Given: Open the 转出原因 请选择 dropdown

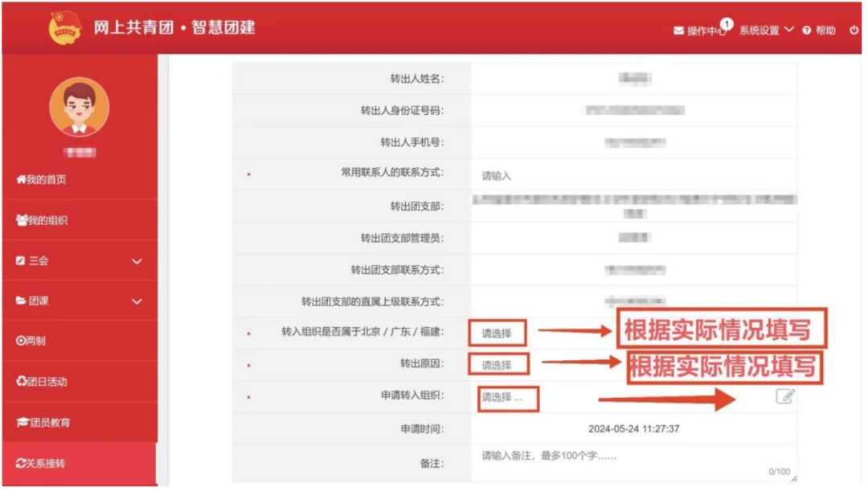Looking at the screenshot, I should (x=497, y=365).
